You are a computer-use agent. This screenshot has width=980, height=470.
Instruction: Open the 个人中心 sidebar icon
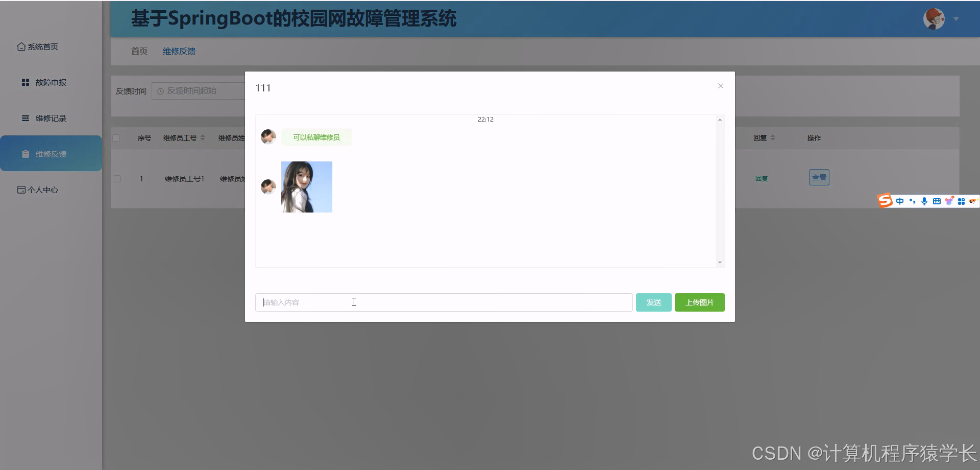click(20, 189)
